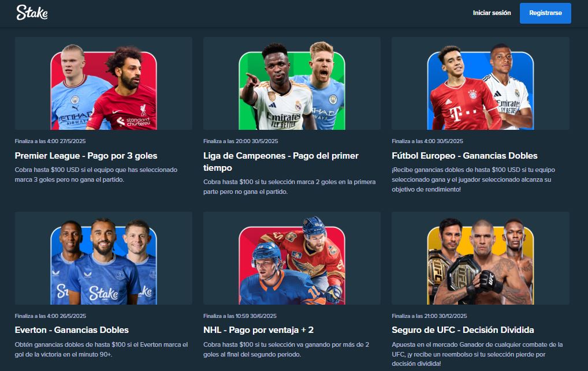The height and width of the screenshot is (371, 588).
Task: Click the Premier League promo description text
Action: click(x=96, y=175)
